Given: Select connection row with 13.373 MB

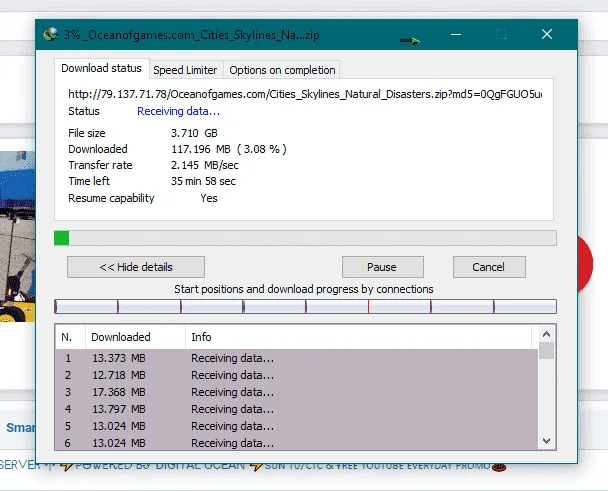Looking at the screenshot, I should pyautogui.click(x=297, y=358).
